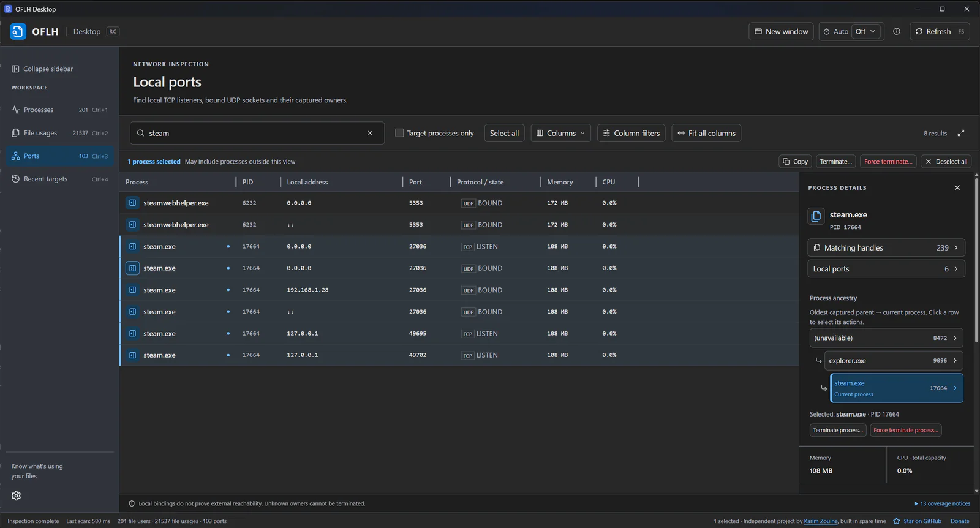Clear the steam search text with X
The width and height of the screenshot is (980, 528).
(x=370, y=133)
